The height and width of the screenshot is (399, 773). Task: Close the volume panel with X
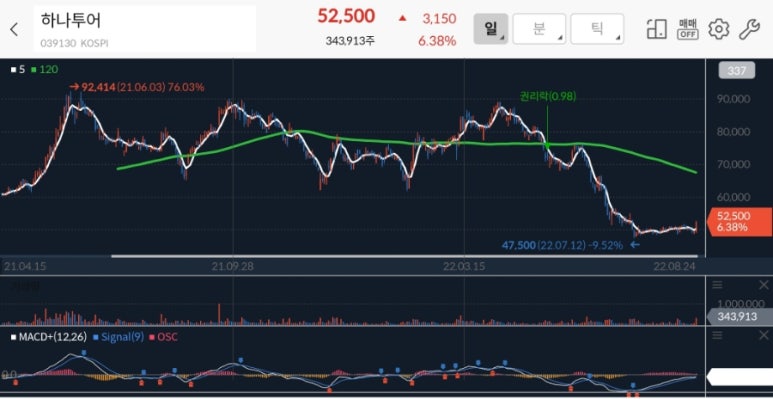click(x=763, y=285)
